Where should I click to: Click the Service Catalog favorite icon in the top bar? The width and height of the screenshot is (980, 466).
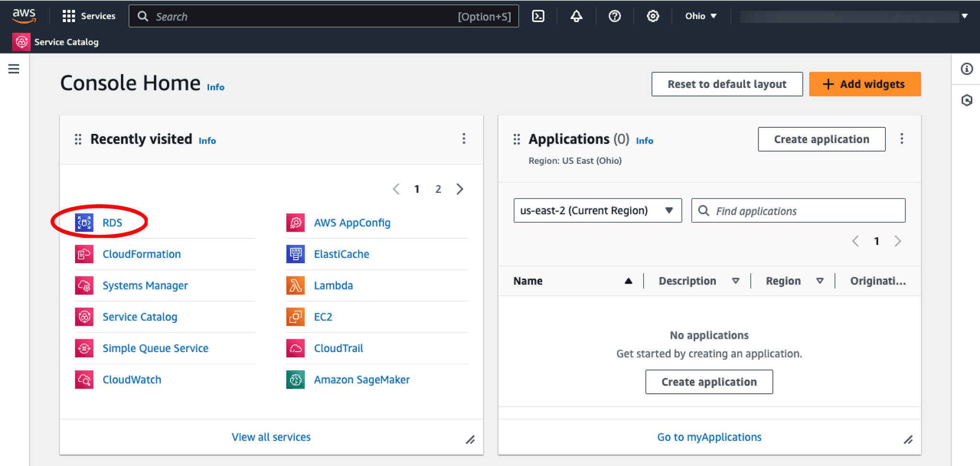22,42
